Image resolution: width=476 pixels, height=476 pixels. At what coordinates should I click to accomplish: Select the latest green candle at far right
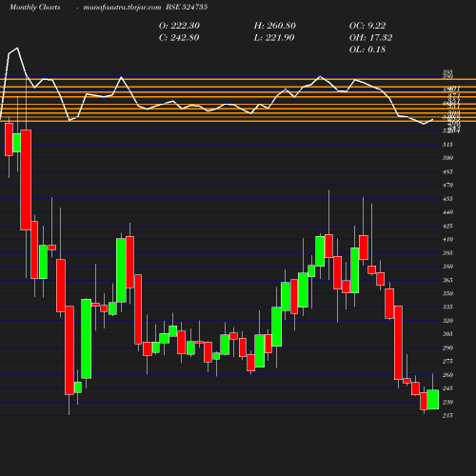(433, 399)
